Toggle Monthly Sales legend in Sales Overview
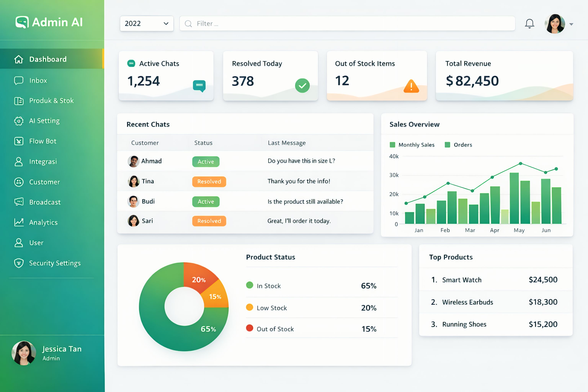588x392 pixels. (412, 145)
